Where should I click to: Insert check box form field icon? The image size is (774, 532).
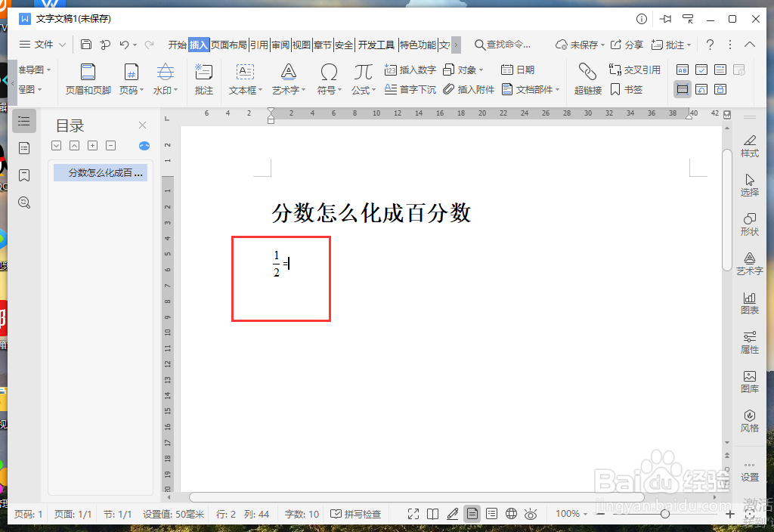[701, 70]
